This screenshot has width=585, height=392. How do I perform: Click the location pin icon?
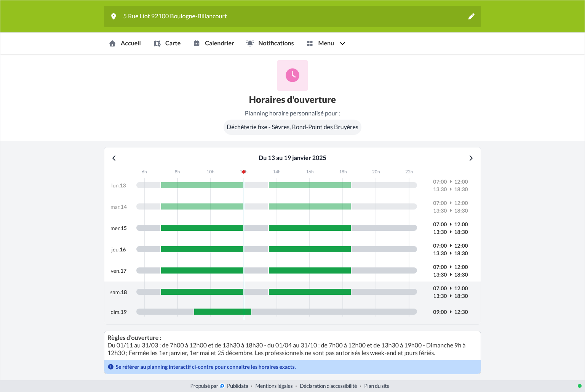coord(113,16)
